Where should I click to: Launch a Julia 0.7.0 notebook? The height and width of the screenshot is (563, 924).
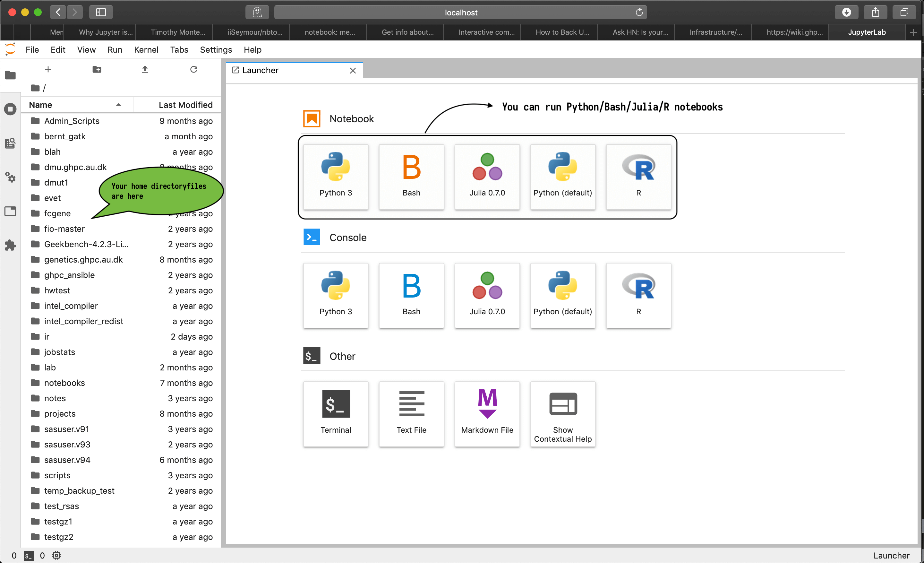pos(487,176)
